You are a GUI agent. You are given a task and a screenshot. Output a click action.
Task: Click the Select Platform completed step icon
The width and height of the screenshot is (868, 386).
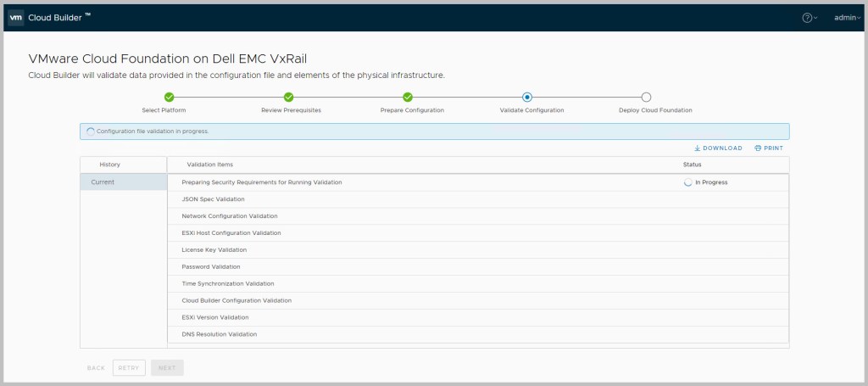click(169, 98)
